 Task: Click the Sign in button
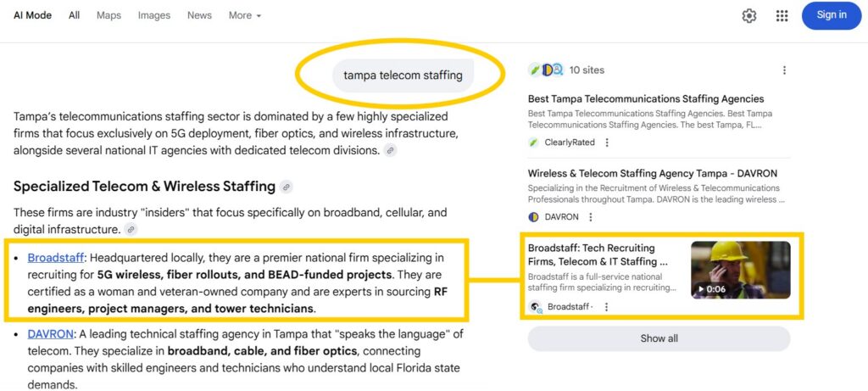click(831, 15)
